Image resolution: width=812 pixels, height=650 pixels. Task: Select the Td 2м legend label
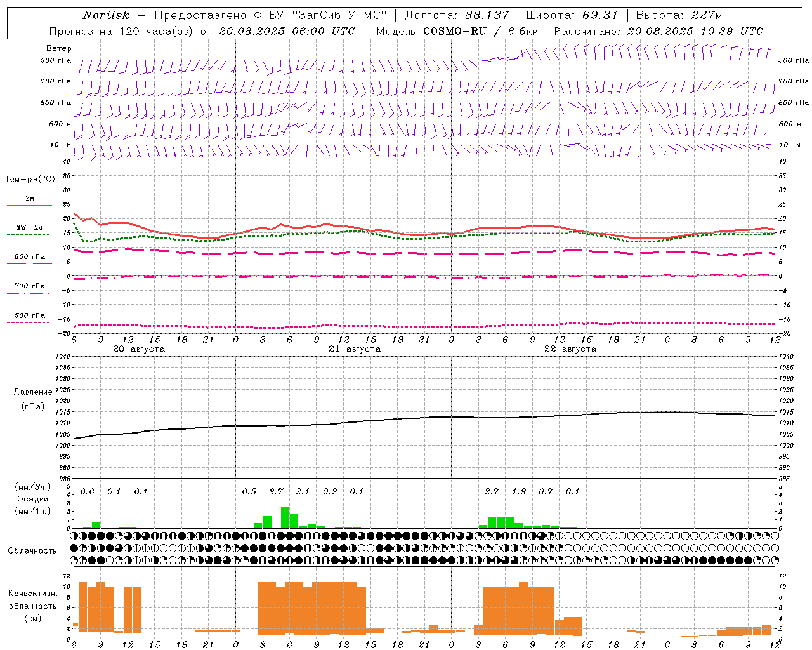30,227
